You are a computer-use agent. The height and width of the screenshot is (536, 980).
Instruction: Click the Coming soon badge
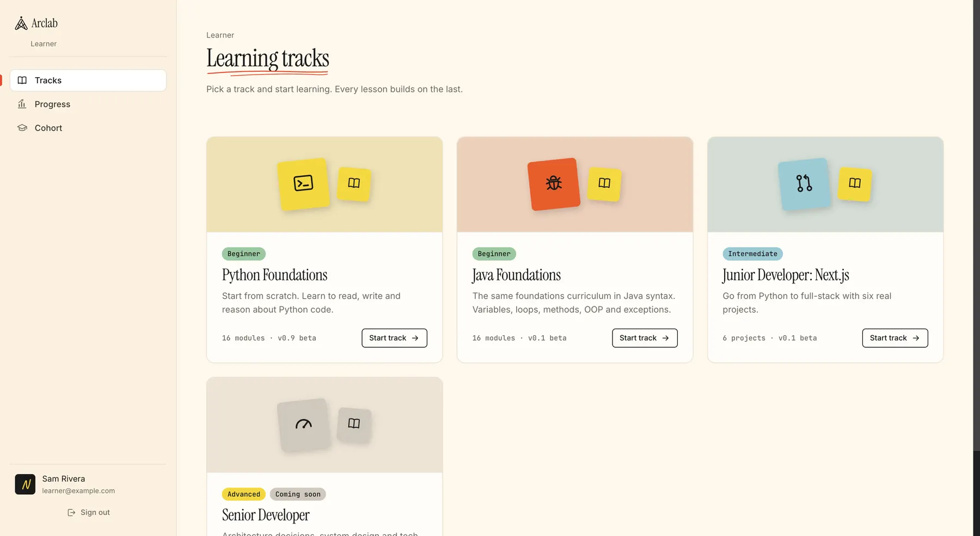pyautogui.click(x=298, y=495)
